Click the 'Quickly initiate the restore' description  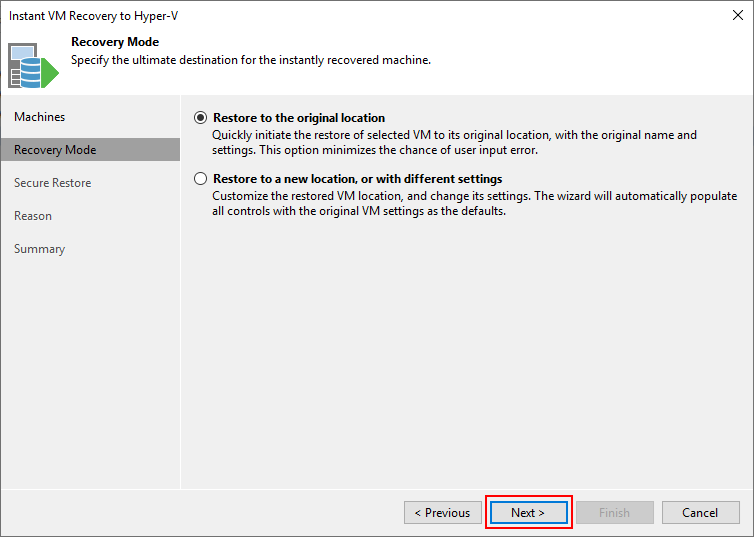pyautogui.click(x=454, y=142)
